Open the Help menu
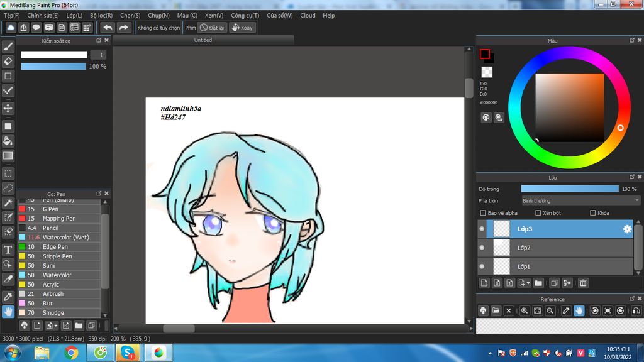 click(328, 15)
